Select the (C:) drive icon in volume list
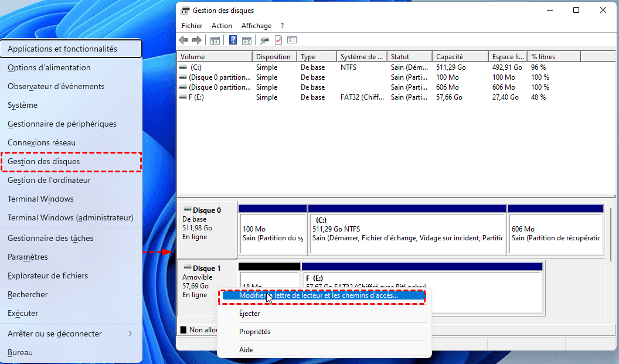This screenshot has width=619, height=364. pos(183,67)
